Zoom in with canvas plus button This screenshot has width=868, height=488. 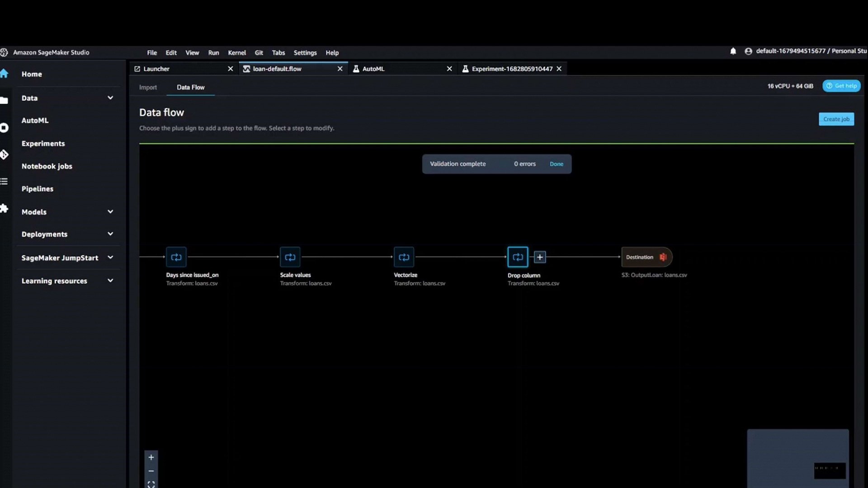point(151,457)
